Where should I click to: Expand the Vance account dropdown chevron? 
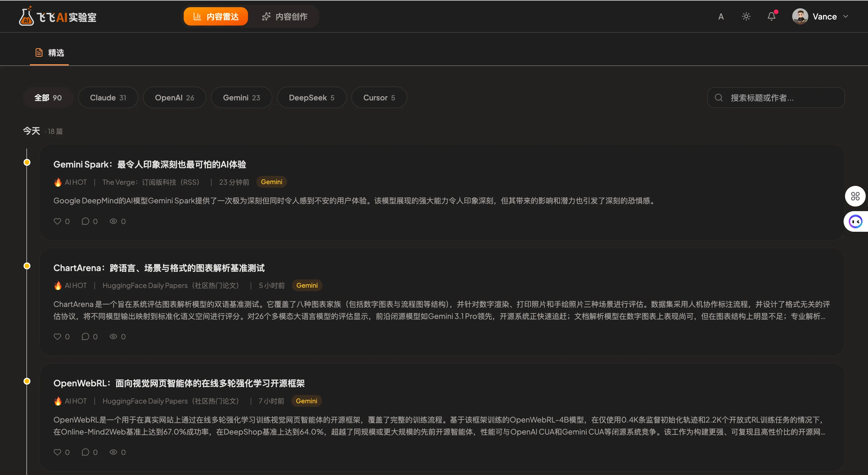(845, 17)
